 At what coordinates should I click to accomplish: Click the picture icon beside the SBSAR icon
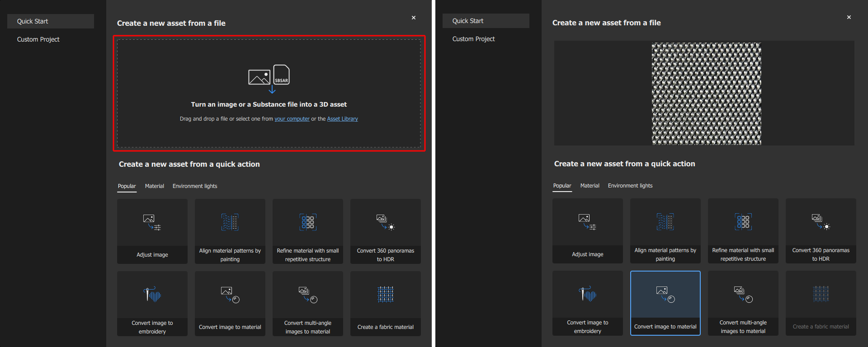(x=259, y=77)
